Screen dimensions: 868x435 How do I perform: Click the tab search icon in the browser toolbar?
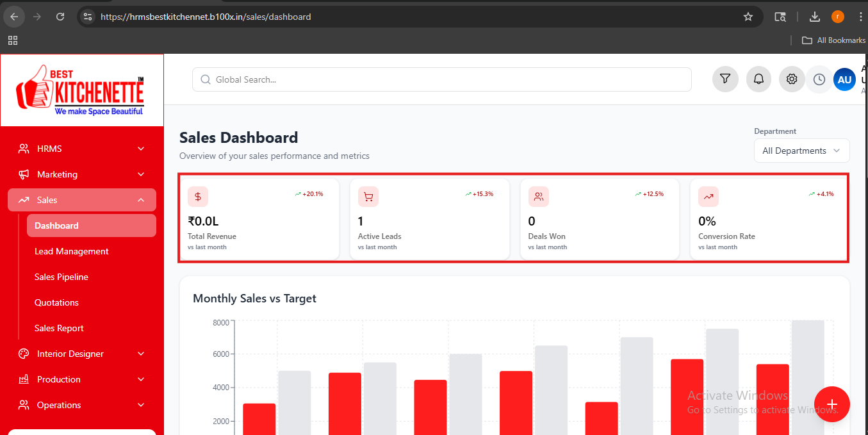pyautogui.click(x=780, y=17)
